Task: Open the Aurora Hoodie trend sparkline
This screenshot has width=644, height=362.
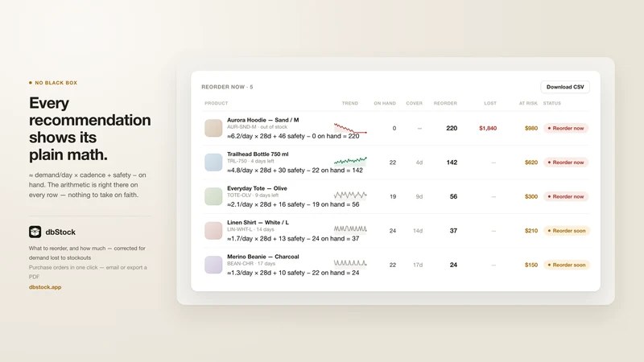Action: click(x=350, y=128)
